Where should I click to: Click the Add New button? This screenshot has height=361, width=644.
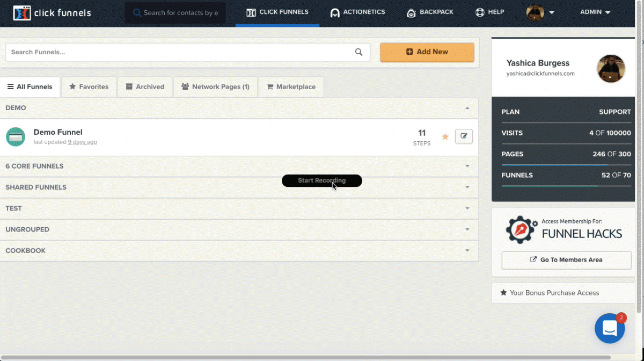point(427,52)
